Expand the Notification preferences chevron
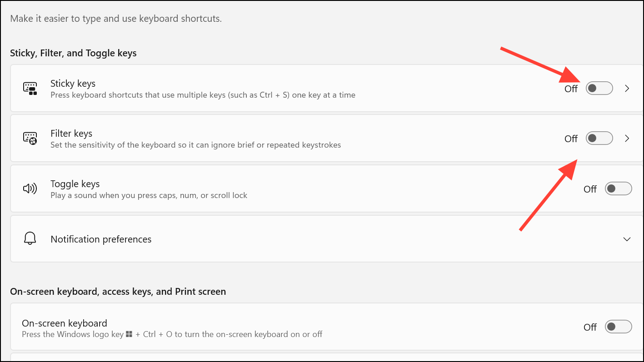 click(627, 239)
